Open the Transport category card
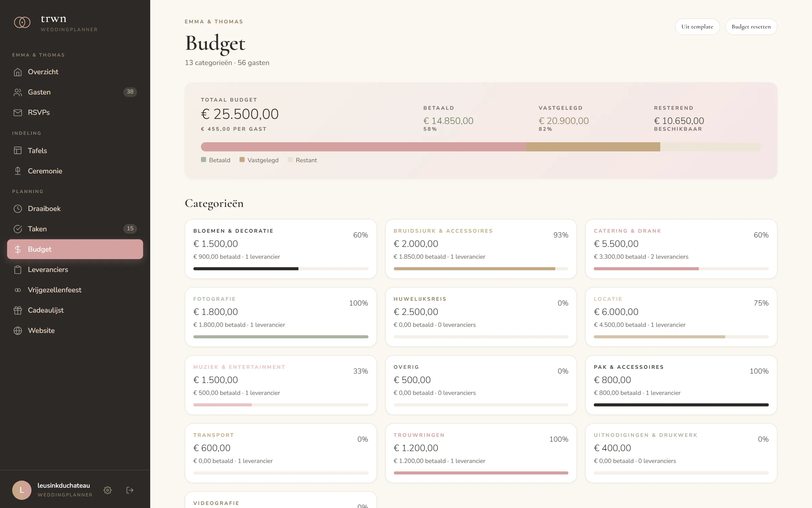The width and height of the screenshot is (812, 508). tap(281, 453)
